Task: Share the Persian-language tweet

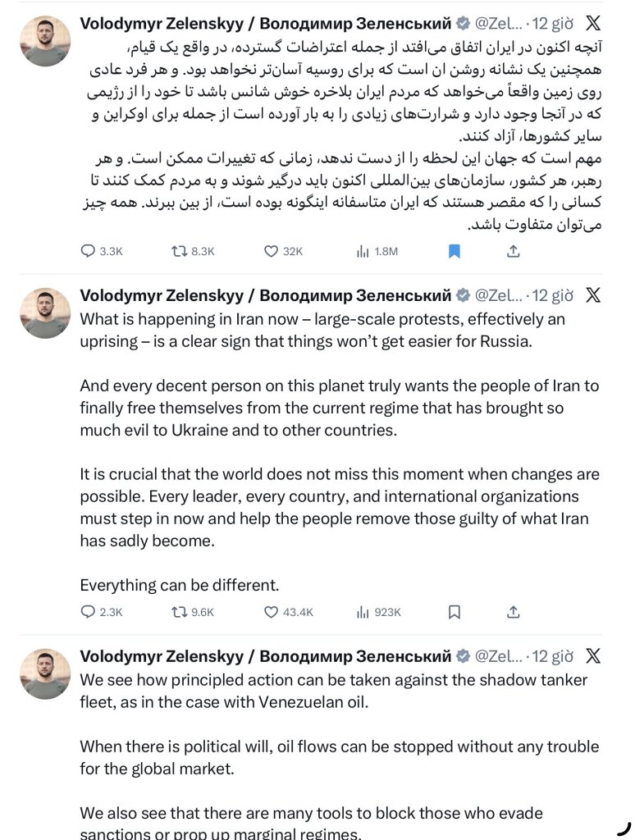Action: pos(514,252)
